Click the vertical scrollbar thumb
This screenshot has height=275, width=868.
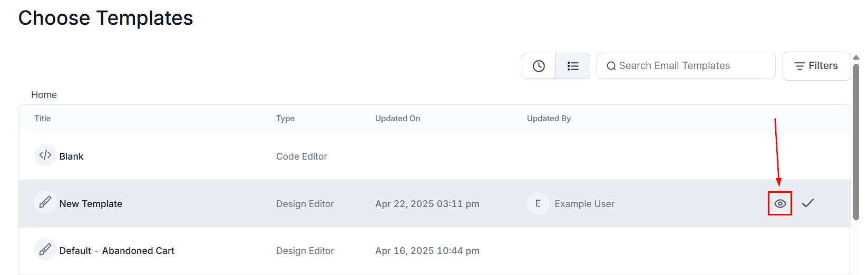click(856, 141)
